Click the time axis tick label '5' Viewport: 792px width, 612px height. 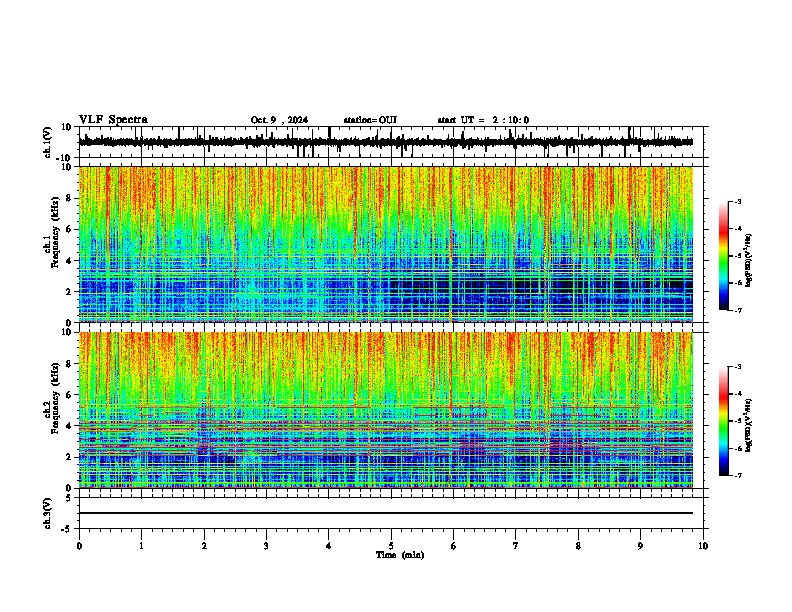[391, 546]
